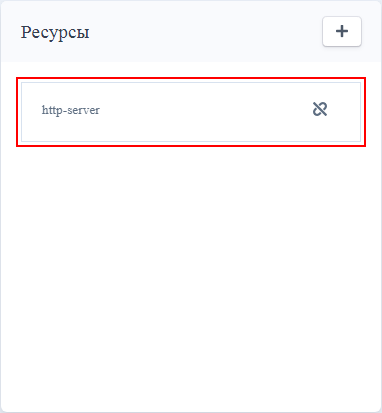Click the add button in the Ресурсы header

[342, 31]
